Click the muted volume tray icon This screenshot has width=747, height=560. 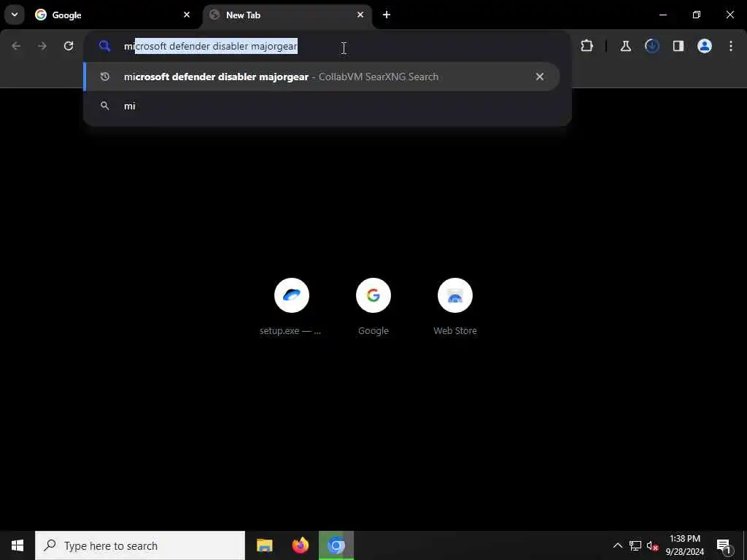point(653,545)
